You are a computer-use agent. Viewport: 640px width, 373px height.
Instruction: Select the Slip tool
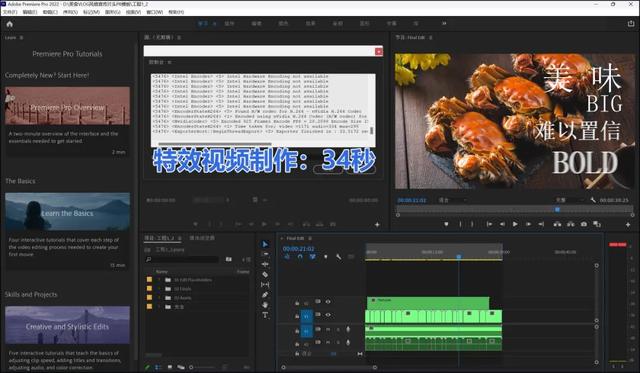tap(265, 284)
